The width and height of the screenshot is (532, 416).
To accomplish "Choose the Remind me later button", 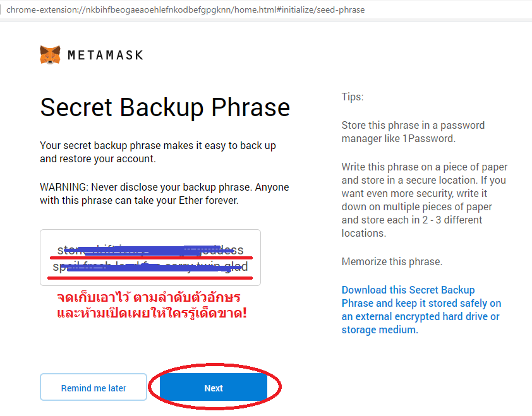I will (x=94, y=388).
